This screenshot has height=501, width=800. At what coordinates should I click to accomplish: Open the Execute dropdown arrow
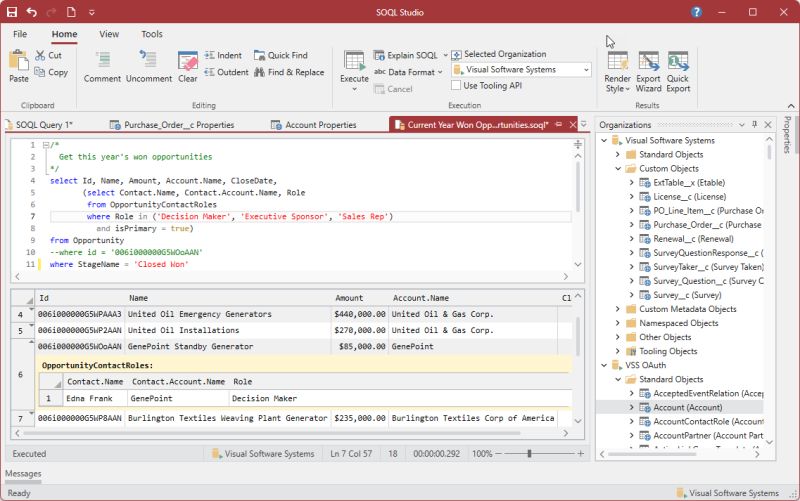[354, 89]
